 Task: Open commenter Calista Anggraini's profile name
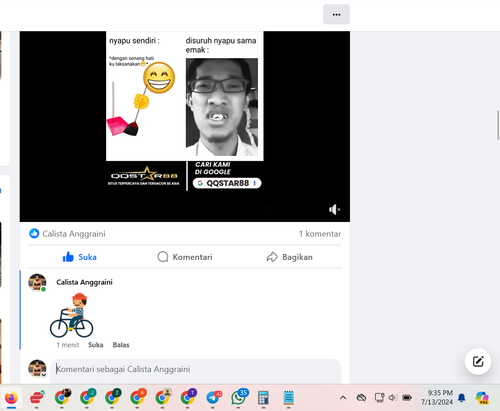pos(84,282)
